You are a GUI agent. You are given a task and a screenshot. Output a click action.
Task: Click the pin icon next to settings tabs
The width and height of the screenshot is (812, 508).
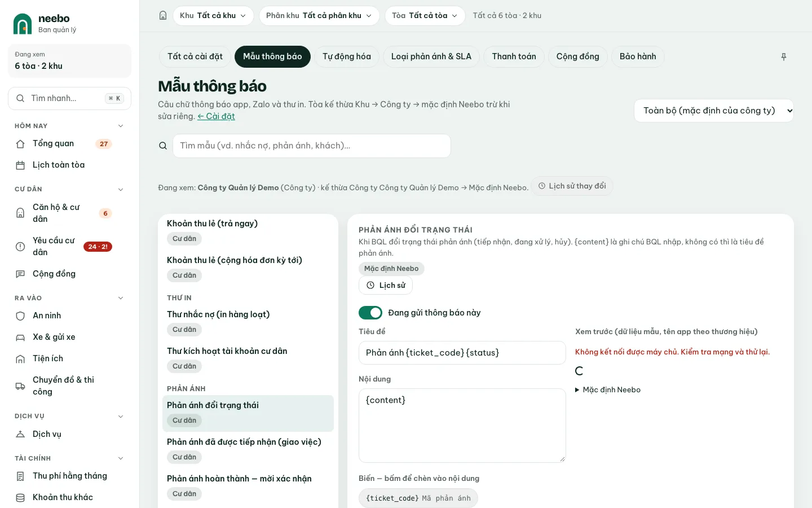click(783, 57)
